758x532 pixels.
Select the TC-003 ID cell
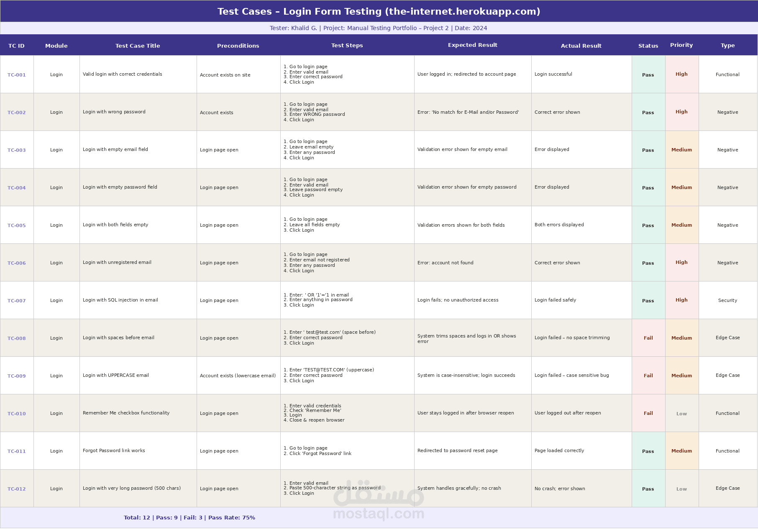click(17, 150)
